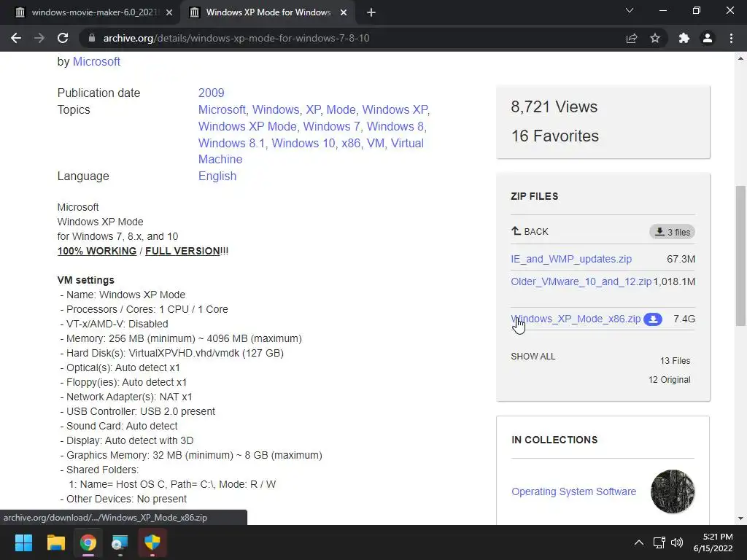This screenshot has width=747, height=560.
Task: Click the volume speaker tray icon
Action: 676,542
